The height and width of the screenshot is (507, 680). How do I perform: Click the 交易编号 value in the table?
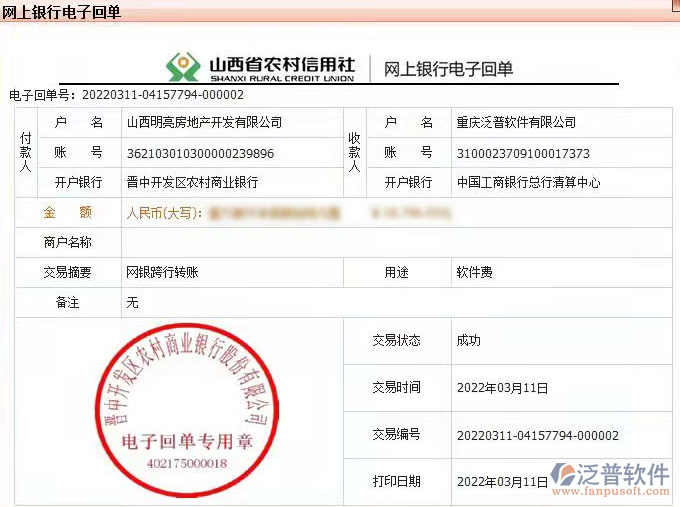[x=537, y=435]
